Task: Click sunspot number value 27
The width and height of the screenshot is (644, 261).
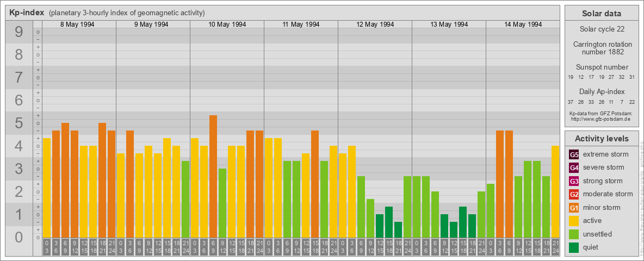Action: pos(611,77)
